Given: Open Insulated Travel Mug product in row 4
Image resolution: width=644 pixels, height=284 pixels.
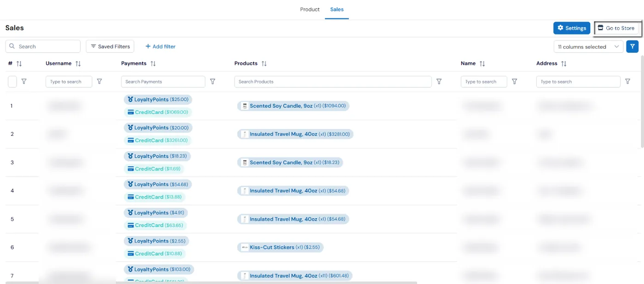Looking at the screenshot, I should tap(293, 191).
